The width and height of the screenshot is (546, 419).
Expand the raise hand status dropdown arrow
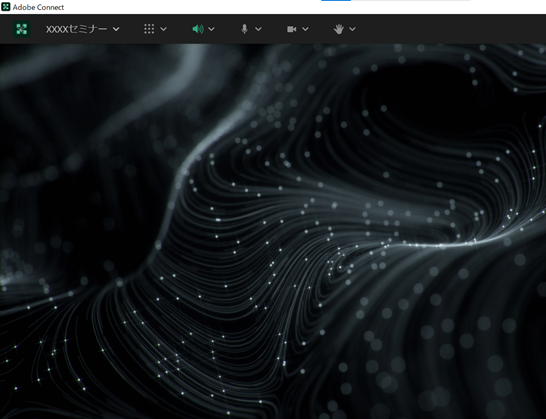352,29
